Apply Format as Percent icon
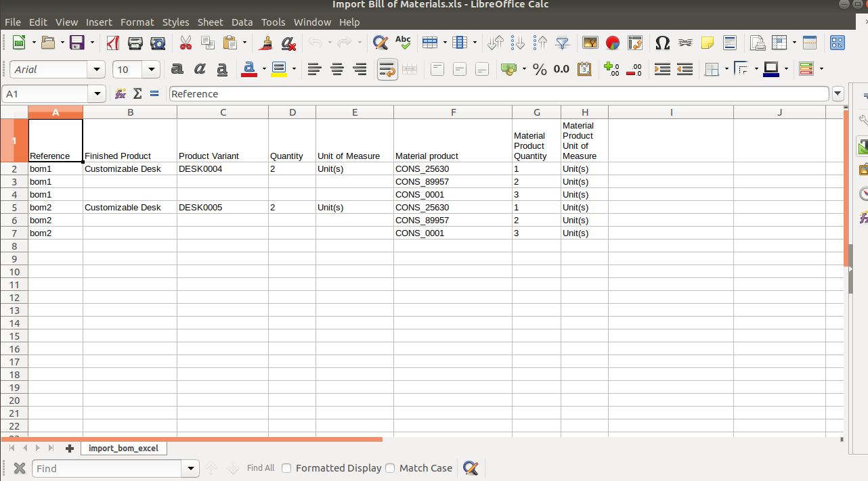 540,69
